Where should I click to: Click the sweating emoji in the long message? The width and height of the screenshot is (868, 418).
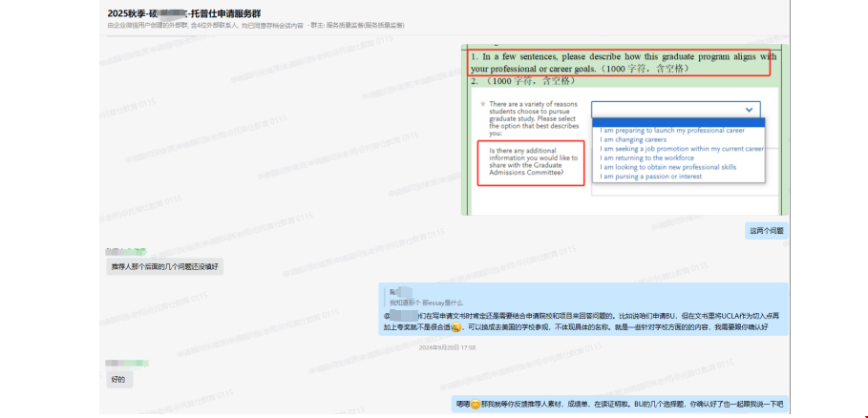[456, 327]
